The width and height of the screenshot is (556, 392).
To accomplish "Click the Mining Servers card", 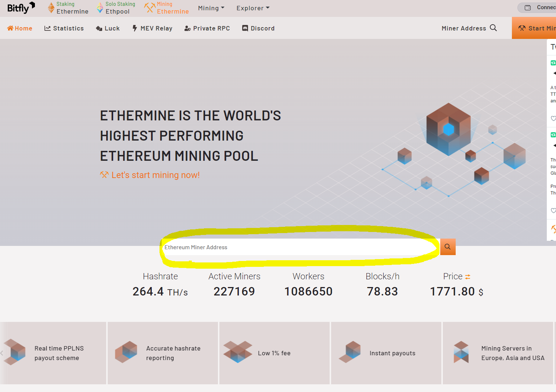I will 498,353.
